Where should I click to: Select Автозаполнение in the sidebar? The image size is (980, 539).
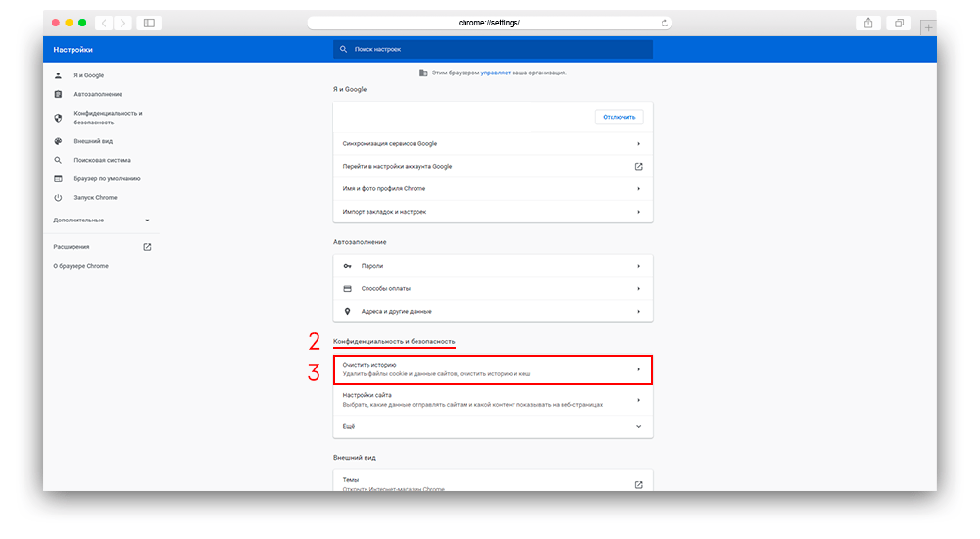coord(98,94)
